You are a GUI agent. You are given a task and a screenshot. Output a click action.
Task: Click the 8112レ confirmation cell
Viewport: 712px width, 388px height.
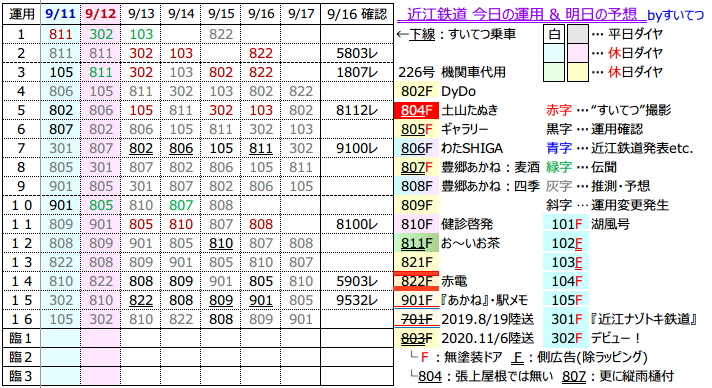coord(357,110)
